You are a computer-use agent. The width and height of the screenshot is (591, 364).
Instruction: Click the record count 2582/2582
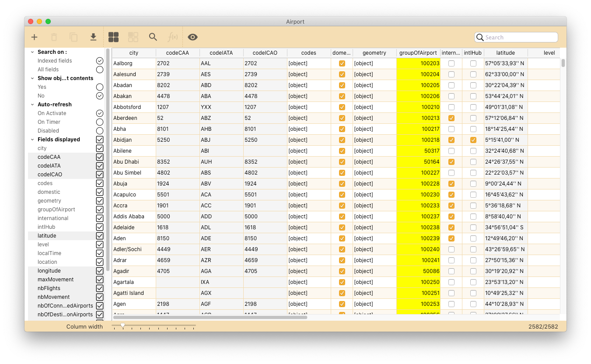(543, 326)
